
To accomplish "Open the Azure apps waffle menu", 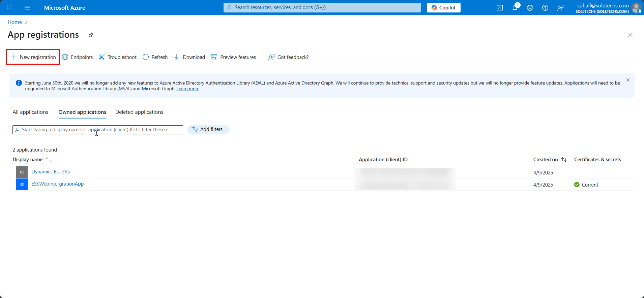I will 9,7.
